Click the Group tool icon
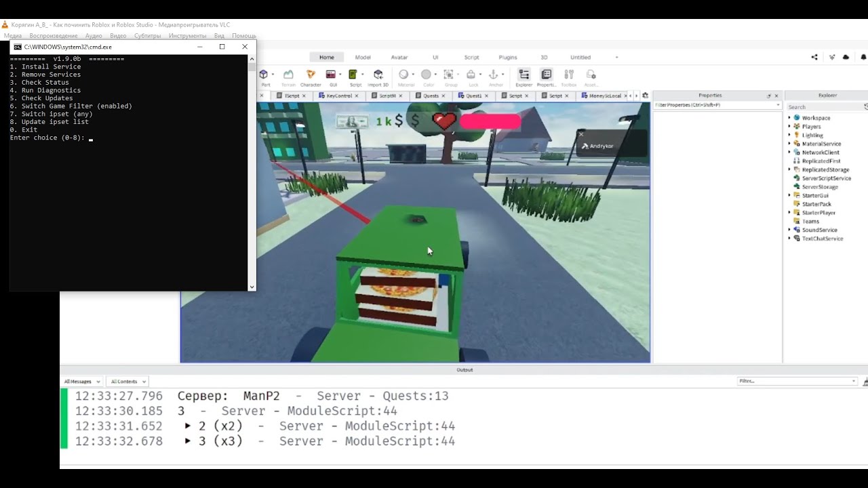The width and height of the screenshot is (868, 488). [x=448, y=75]
